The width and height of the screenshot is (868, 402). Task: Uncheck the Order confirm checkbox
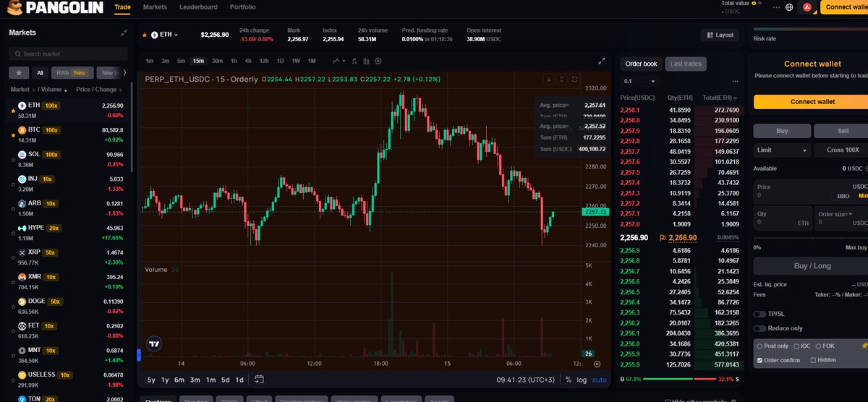tap(759, 359)
